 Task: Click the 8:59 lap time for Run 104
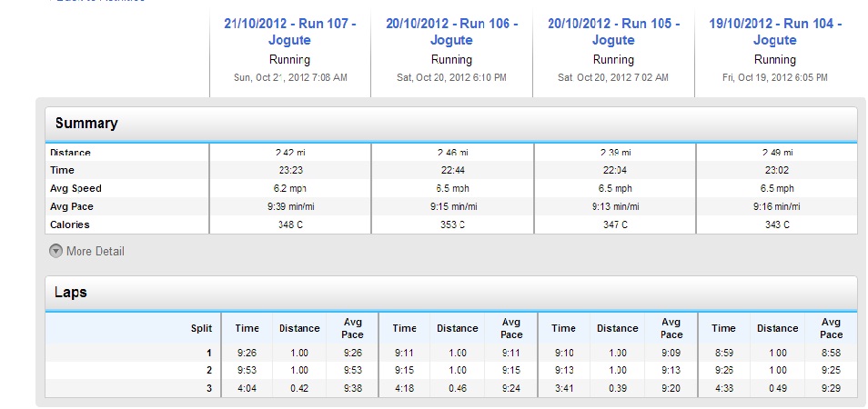(x=723, y=352)
